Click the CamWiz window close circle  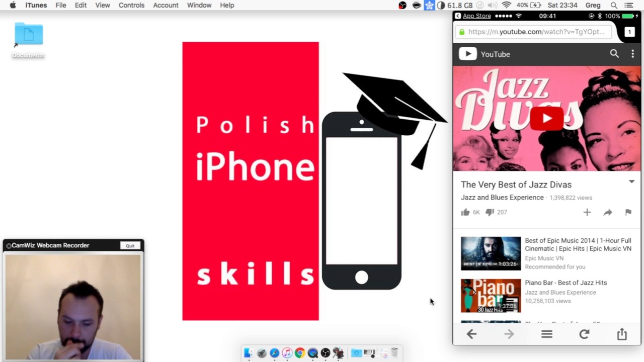(x=9, y=246)
